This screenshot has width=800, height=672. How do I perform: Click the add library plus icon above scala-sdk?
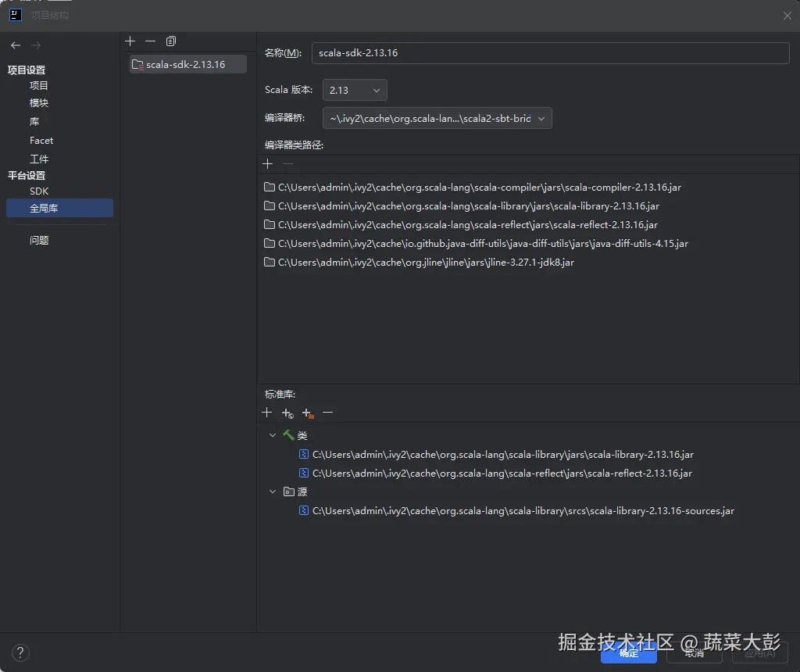pyautogui.click(x=130, y=41)
